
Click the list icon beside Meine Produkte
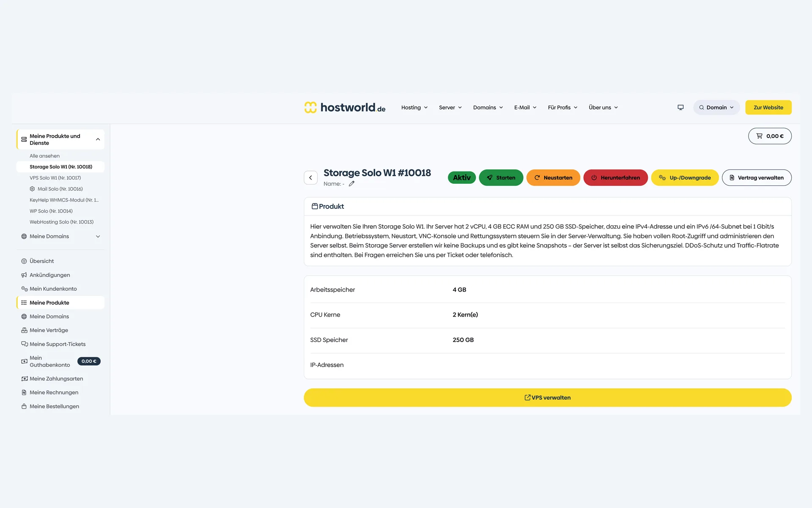24,303
